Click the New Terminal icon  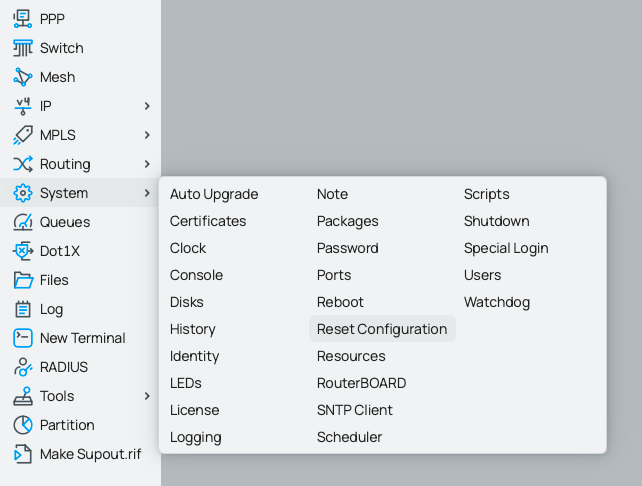point(23,338)
